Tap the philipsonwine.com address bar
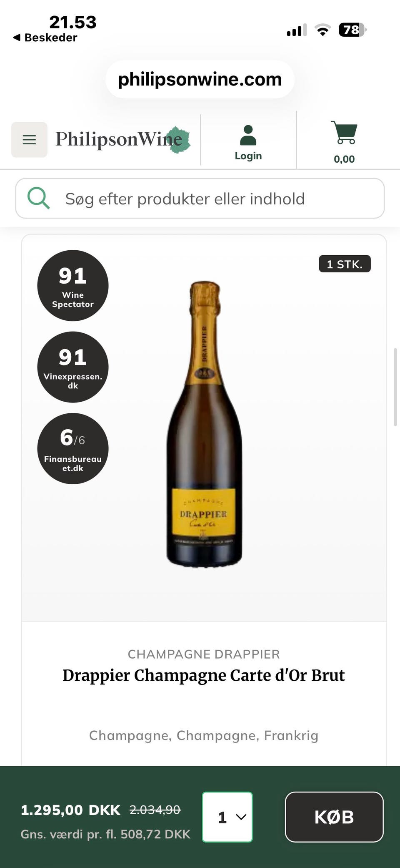Viewport: 400px width, 868px height. click(x=200, y=79)
